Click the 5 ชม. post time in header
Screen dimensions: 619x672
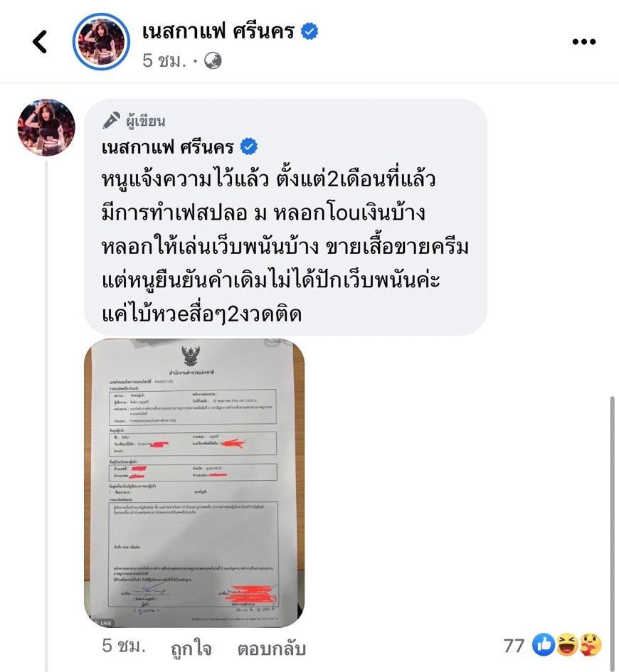click(x=164, y=60)
